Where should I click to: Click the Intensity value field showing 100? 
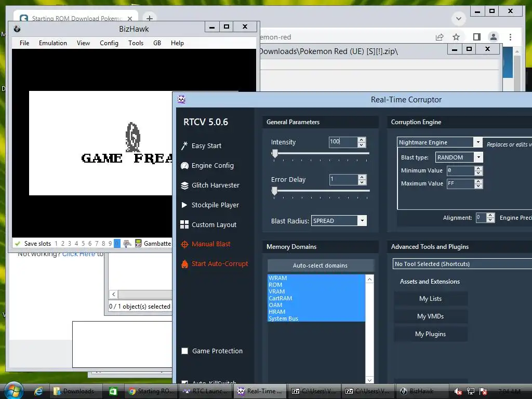coord(343,142)
